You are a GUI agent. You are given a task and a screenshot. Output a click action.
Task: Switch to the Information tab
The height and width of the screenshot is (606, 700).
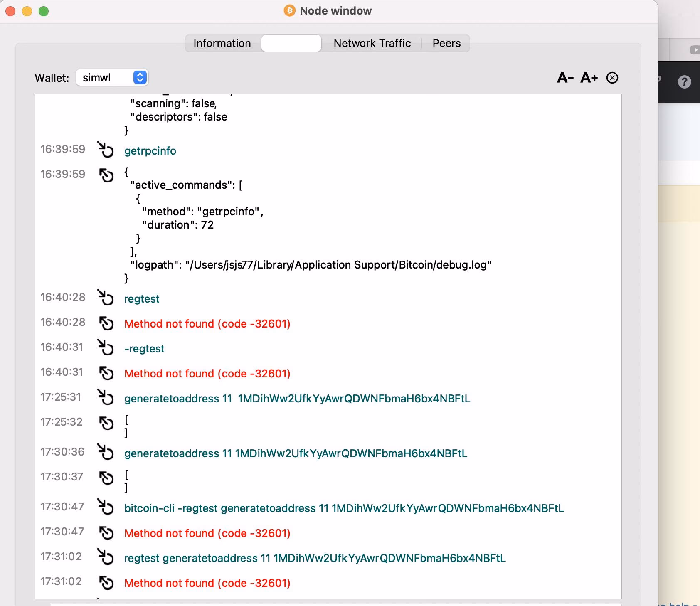pyautogui.click(x=222, y=43)
